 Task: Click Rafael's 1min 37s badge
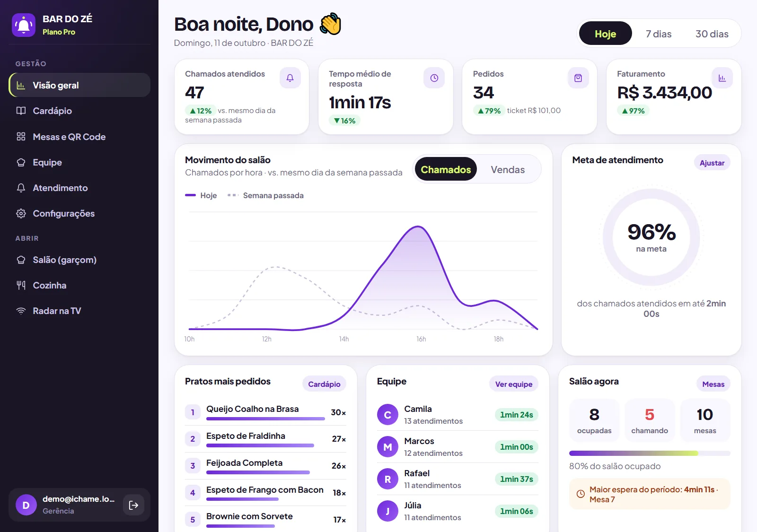point(517,479)
